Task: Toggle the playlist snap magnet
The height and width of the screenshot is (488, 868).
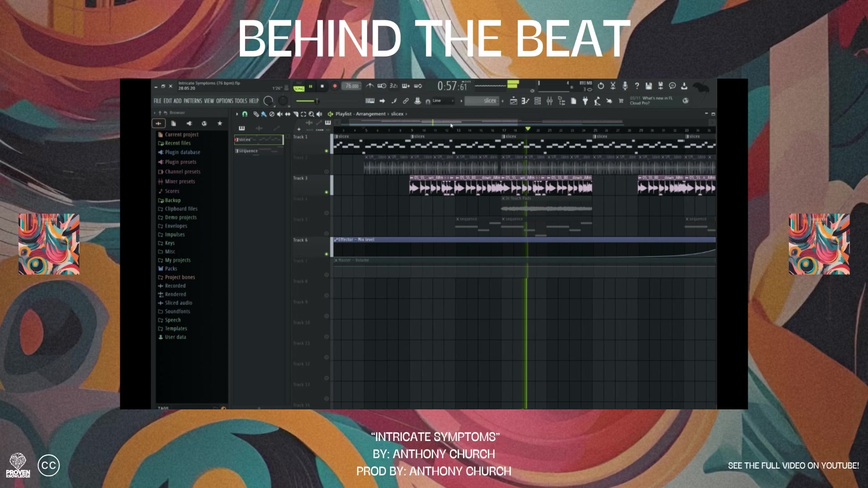Action: coord(245,114)
